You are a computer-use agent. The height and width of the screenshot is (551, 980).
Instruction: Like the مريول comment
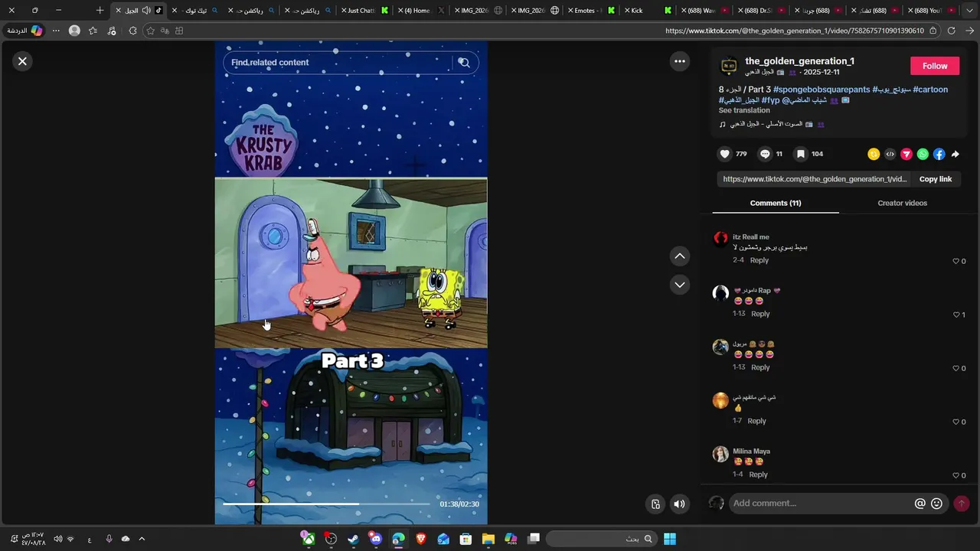pos(955,368)
